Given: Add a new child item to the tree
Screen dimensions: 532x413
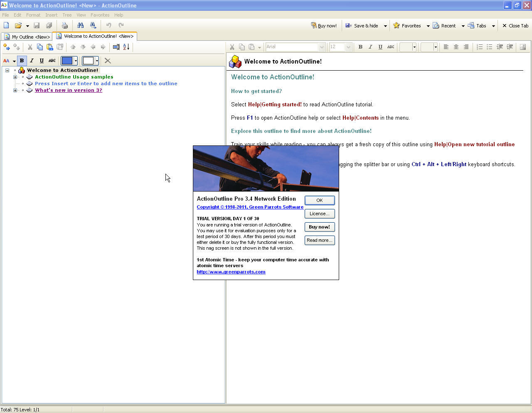Looking at the screenshot, I should 16,47.
